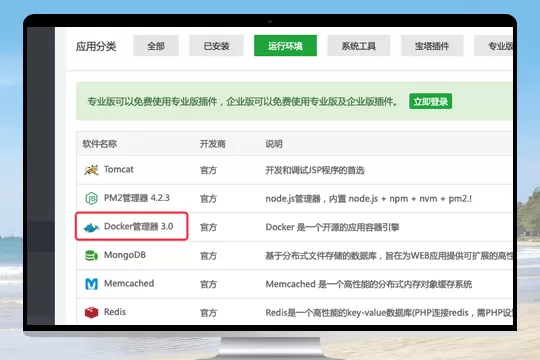Click 官方 in the Redis row

[x=208, y=313]
